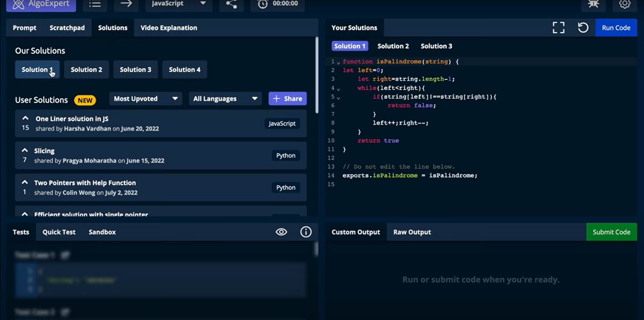This screenshot has width=644, height=320.
Task: Open the Sandbox tab
Action: point(102,232)
